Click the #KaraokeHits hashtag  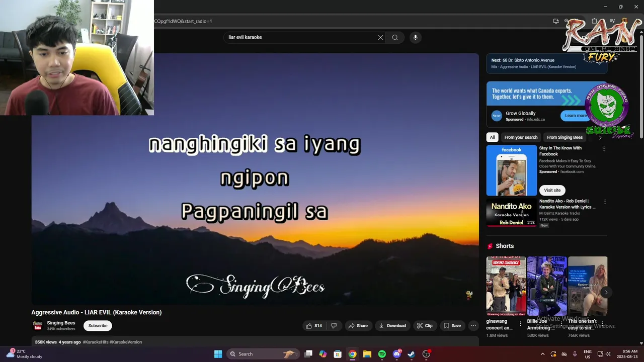95,342
